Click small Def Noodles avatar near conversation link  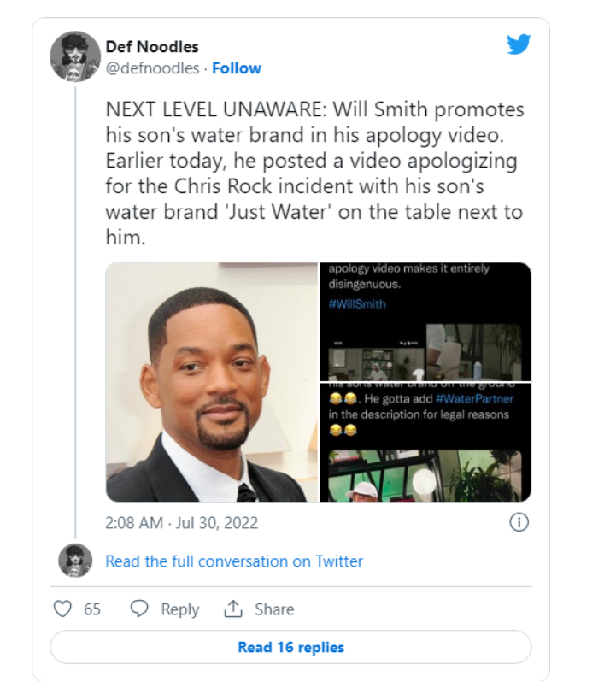pyautogui.click(x=75, y=561)
